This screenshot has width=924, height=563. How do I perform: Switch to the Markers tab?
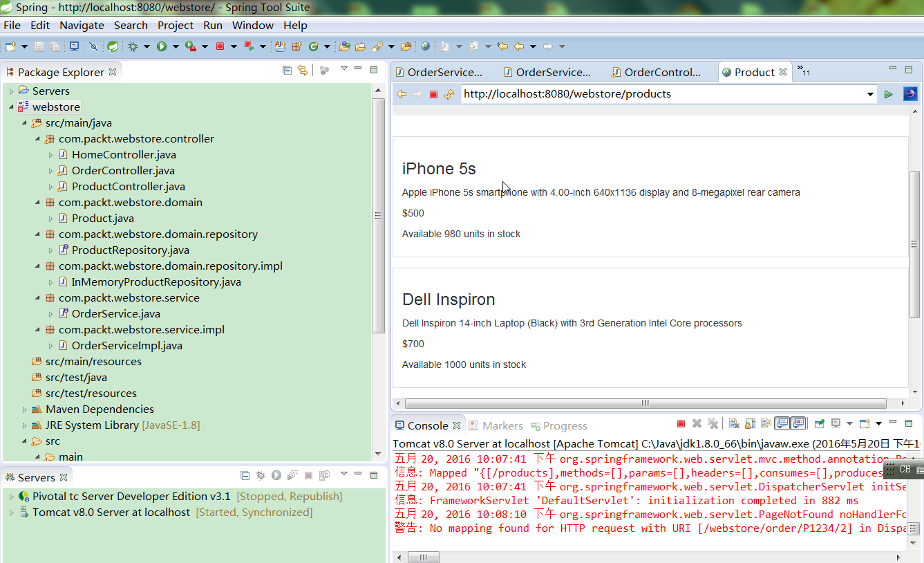tap(496, 426)
